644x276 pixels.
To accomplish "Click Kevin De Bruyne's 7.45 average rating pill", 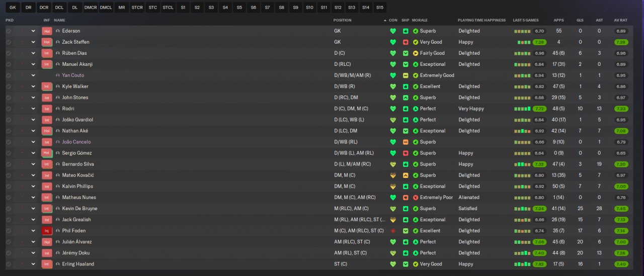I will coord(621,209).
